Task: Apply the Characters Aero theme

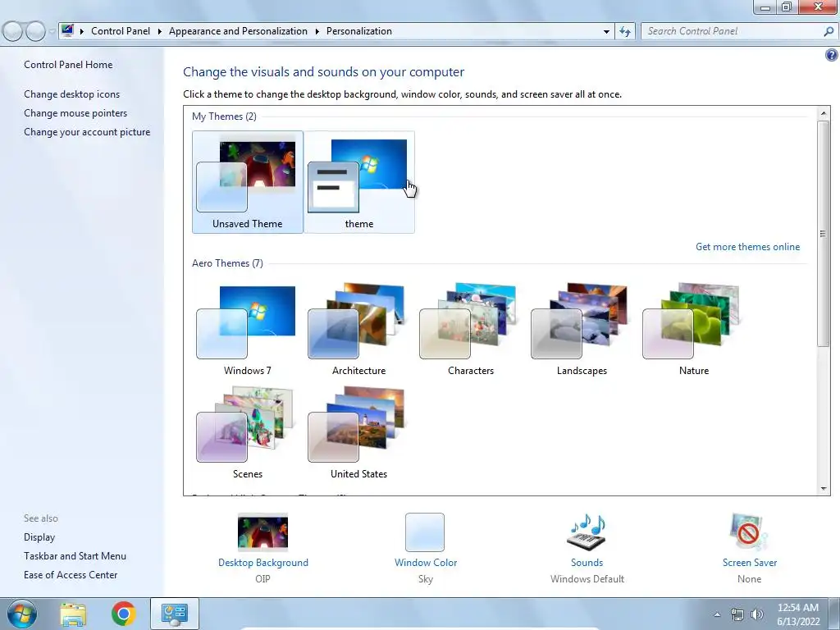Action: [x=470, y=328]
